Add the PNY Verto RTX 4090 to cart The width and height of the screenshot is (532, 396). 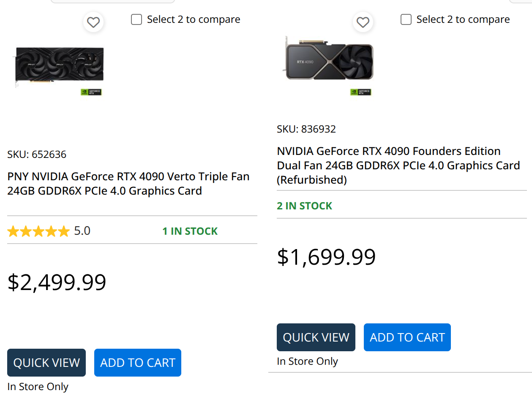click(138, 363)
